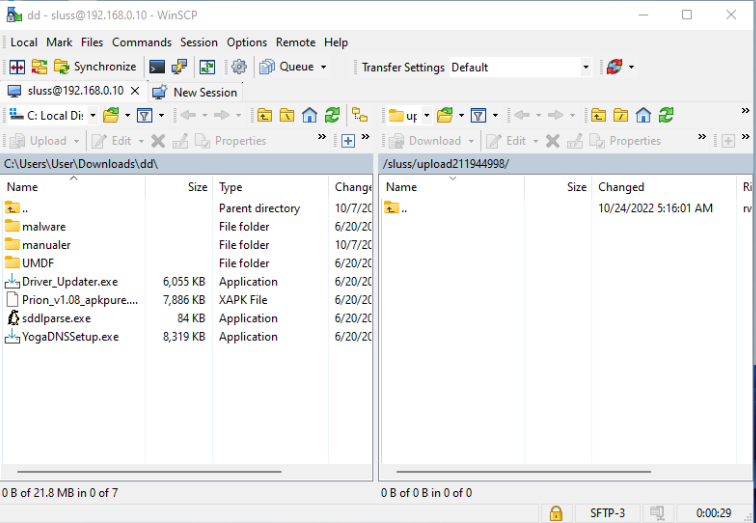Screen dimensions: 756x523
Task: Click local panel root directory icon
Action: click(287, 116)
